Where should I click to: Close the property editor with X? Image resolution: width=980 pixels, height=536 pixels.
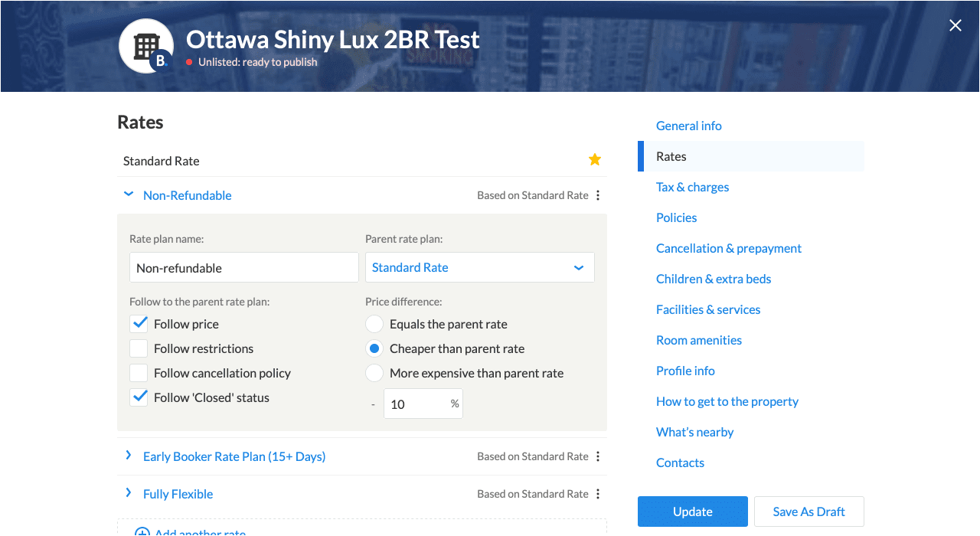tap(955, 25)
